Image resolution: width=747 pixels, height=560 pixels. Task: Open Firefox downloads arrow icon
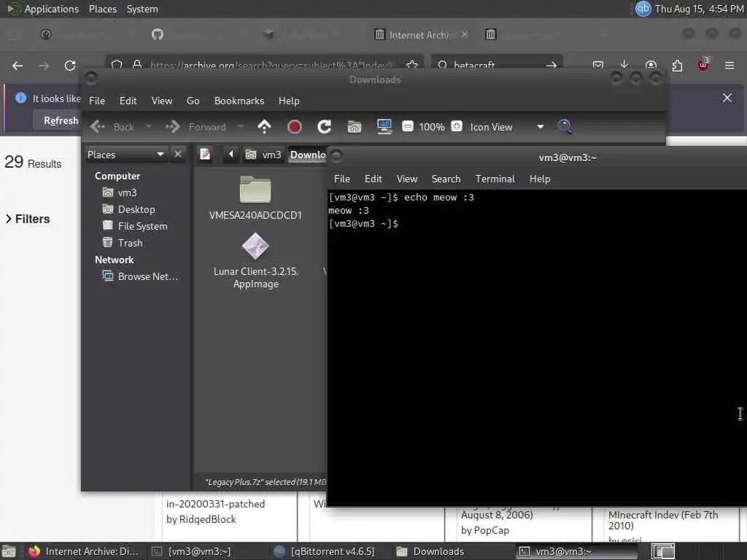click(624, 65)
